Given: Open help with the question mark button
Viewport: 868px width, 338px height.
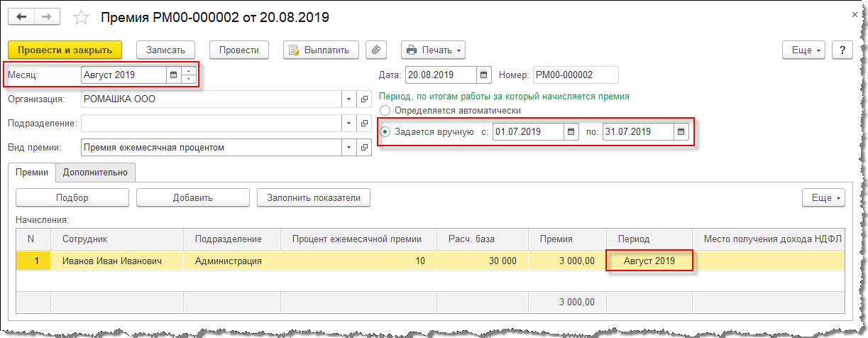Looking at the screenshot, I should 842,50.
